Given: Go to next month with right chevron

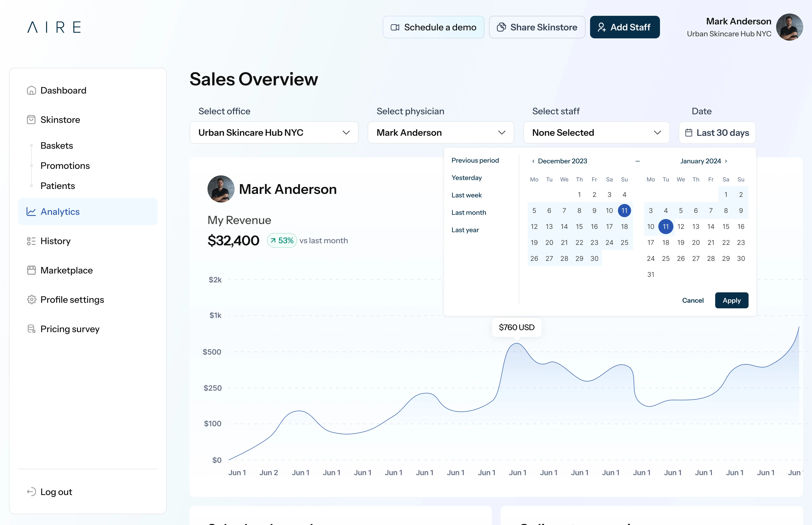Looking at the screenshot, I should tap(726, 161).
